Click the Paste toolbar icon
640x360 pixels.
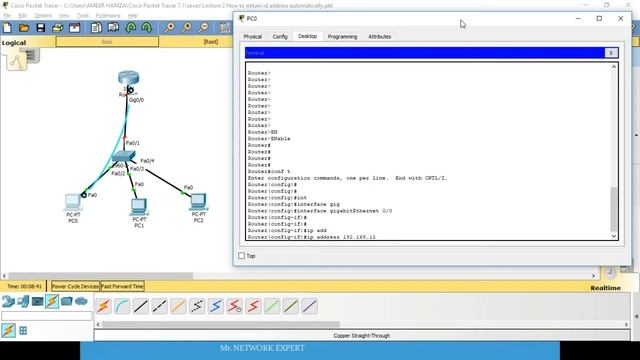(x=113, y=28)
